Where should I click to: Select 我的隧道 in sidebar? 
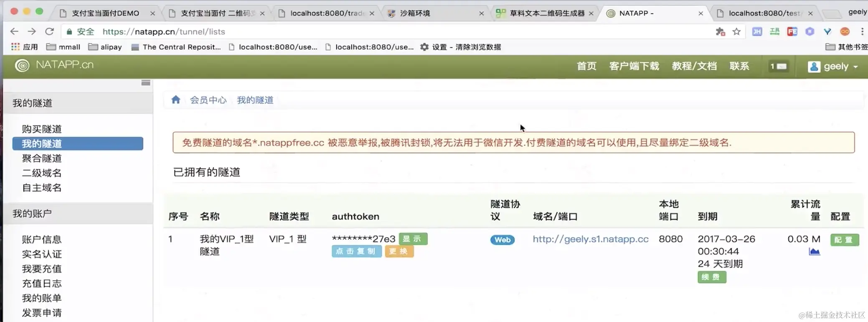click(x=78, y=143)
